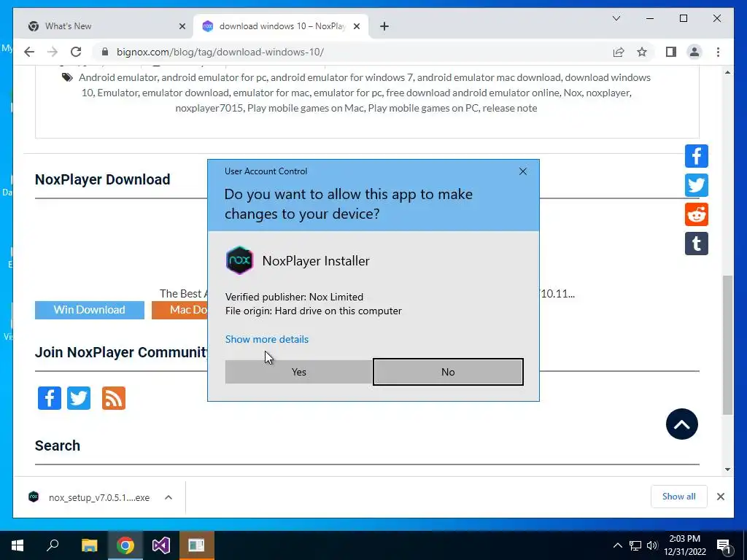The height and width of the screenshot is (560, 747).
Task: Open network status tray icon
Action: click(635, 545)
